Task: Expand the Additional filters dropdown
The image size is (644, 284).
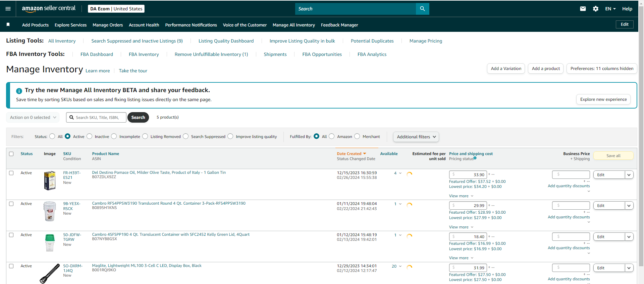Action: tap(416, 137)
